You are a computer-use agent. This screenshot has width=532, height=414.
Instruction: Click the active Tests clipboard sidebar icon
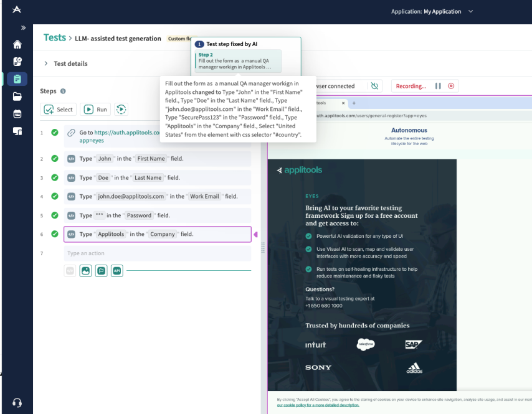click(17, 79)
